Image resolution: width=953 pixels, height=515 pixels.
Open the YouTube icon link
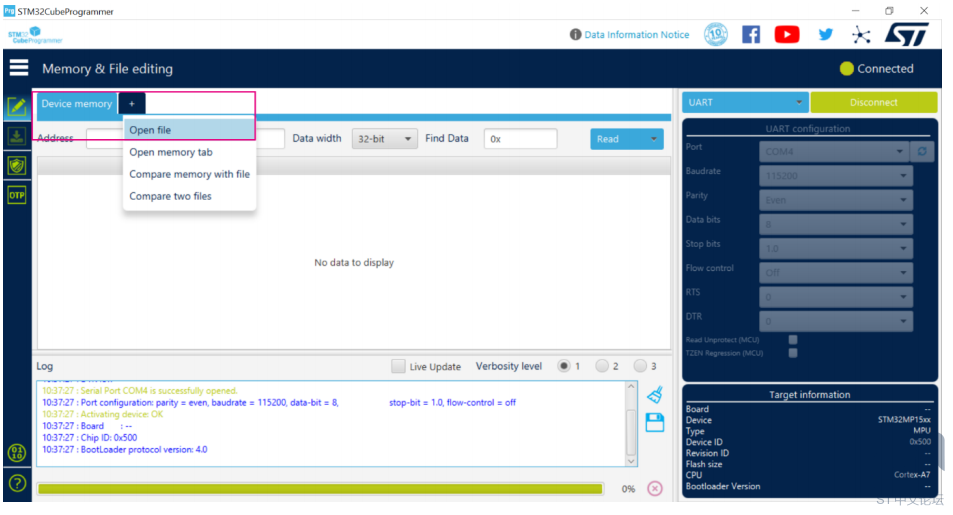(x=787, y=35)
